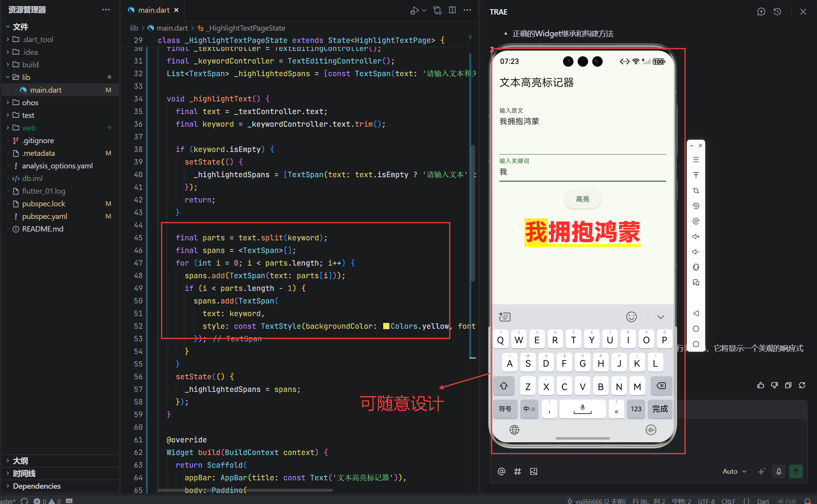
Task: Click the thumbs up feedback icon
Action: [x=761, y=385]
